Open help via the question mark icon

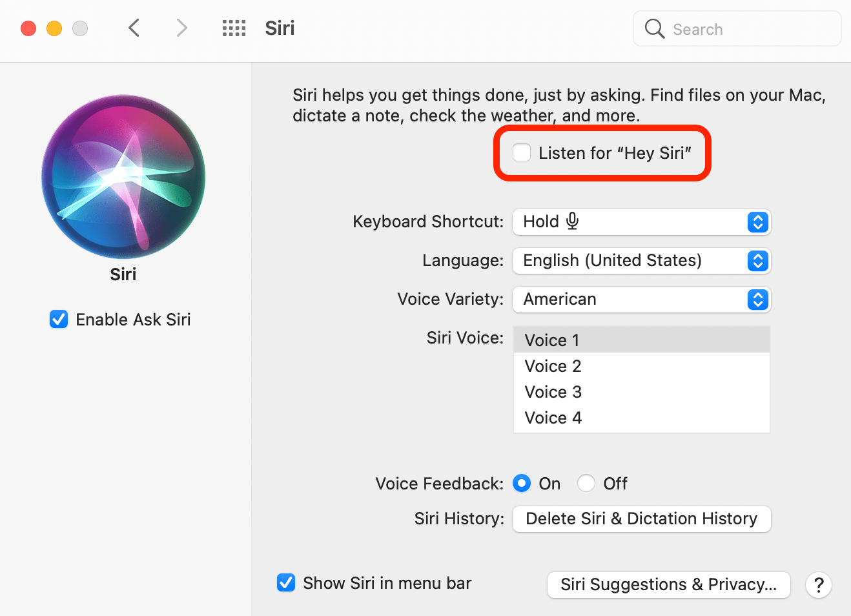[x=819, y=585]
